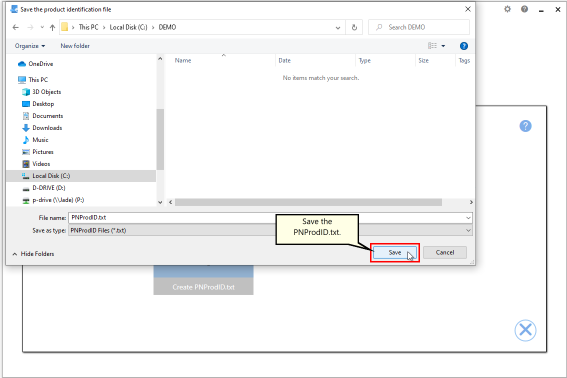Open Pictures folder in sidebar
The image size is (567, 378).
pos(38,152)
